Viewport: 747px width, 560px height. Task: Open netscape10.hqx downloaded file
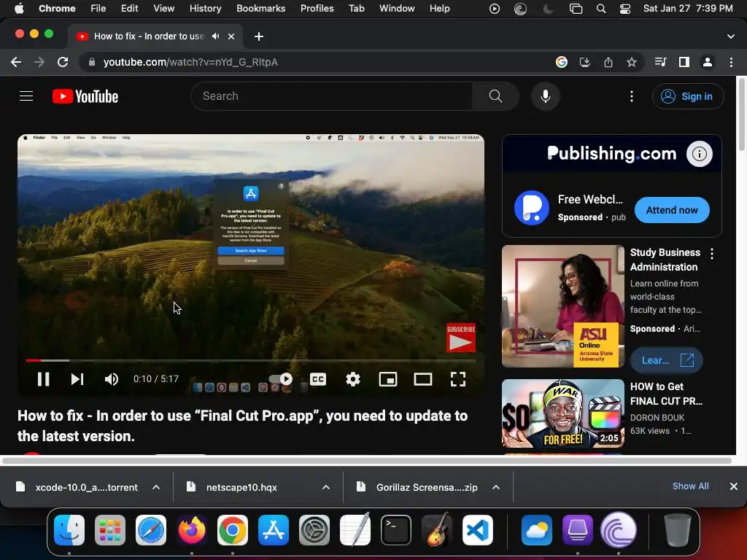[241, 487]
